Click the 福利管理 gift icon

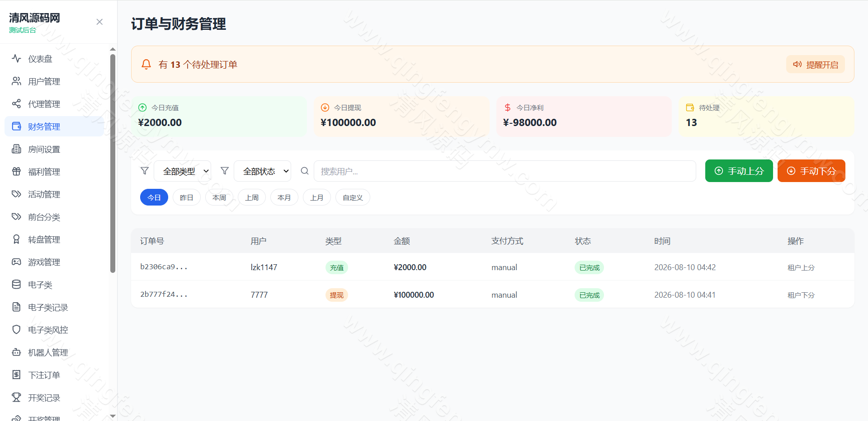[x=16, y=171]
